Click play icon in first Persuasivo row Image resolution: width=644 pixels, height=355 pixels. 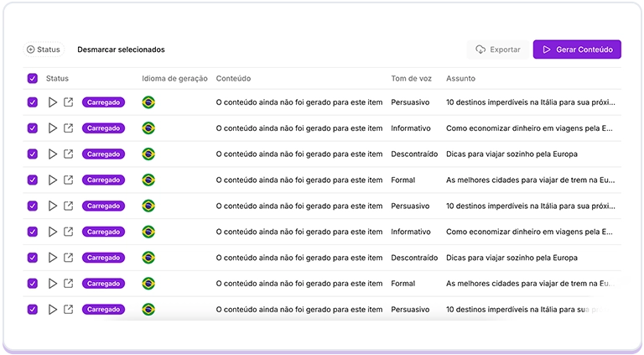tap(52, 102)
